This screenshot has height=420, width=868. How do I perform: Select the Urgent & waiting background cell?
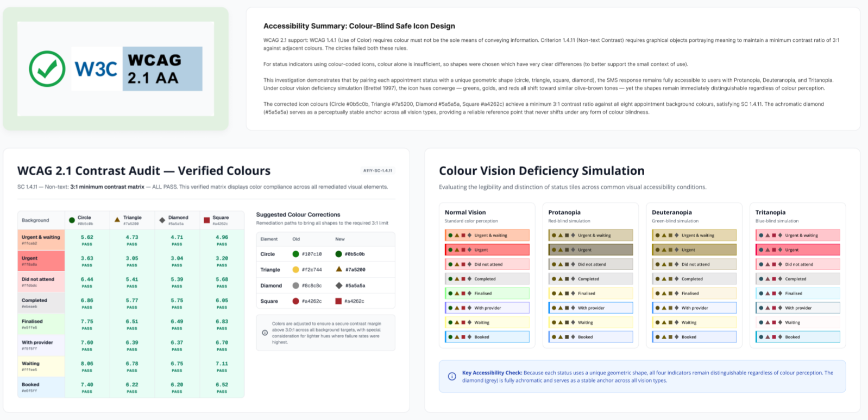[41, 240]
